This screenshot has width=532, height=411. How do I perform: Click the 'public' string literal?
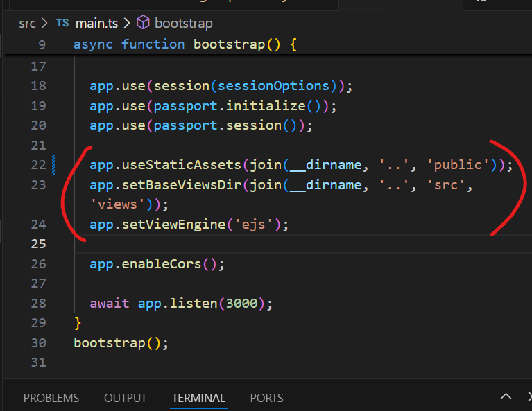pyautogui.click(x=458, y=165)
